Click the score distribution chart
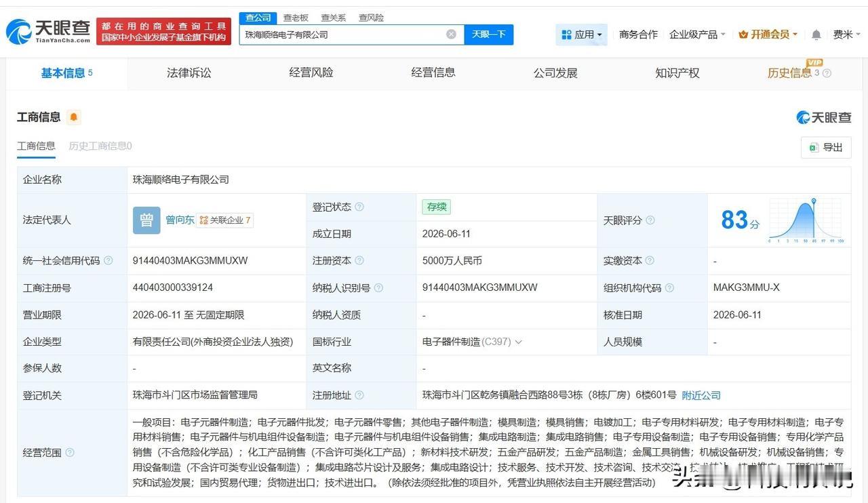Viewport: 868px width, 503px height. (x=806, y=220)
